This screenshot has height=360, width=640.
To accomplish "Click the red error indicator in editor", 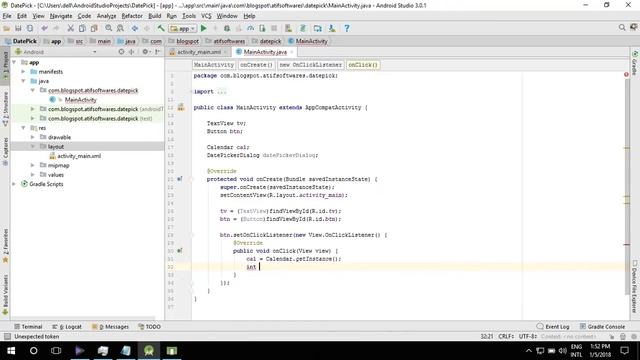I will point(626,75).
